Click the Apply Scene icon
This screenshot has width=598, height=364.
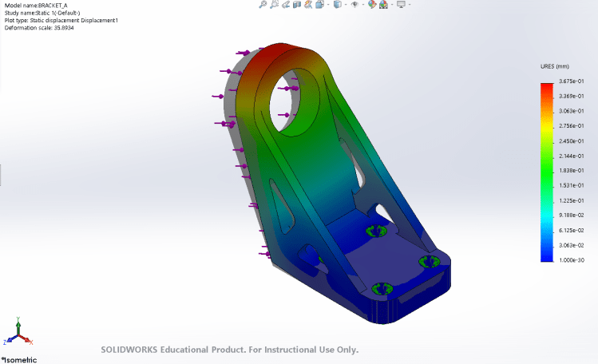click(383, 4)
